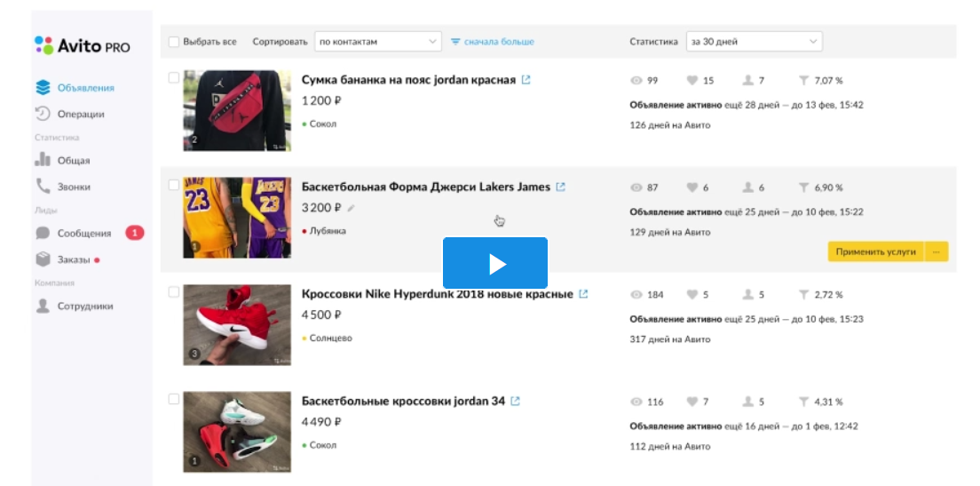
Task: Open Звонки in sidebar
Action: (74, 187)
